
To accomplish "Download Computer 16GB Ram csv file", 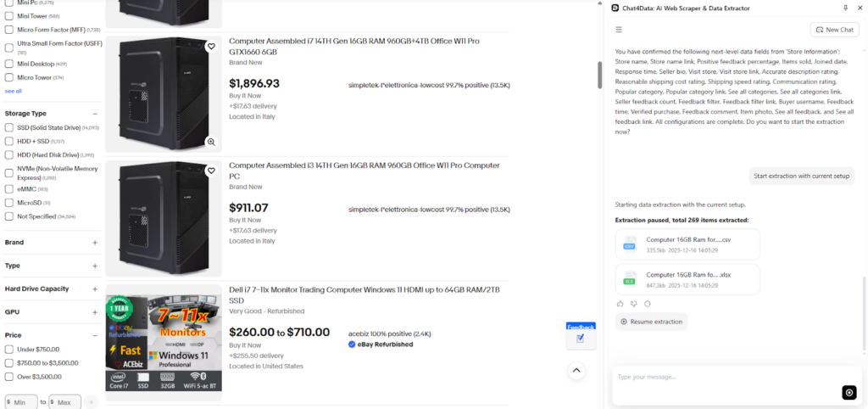I will coord(687,244).
